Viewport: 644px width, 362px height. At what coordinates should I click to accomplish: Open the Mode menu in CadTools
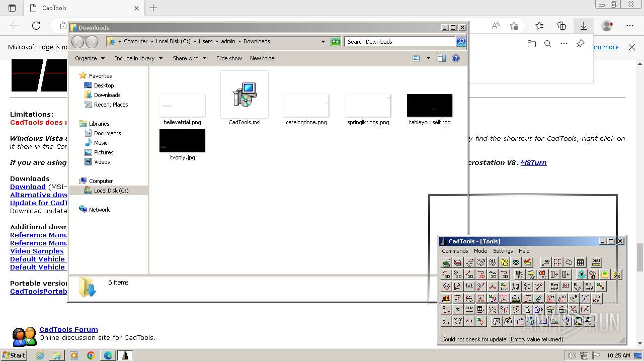480,251
